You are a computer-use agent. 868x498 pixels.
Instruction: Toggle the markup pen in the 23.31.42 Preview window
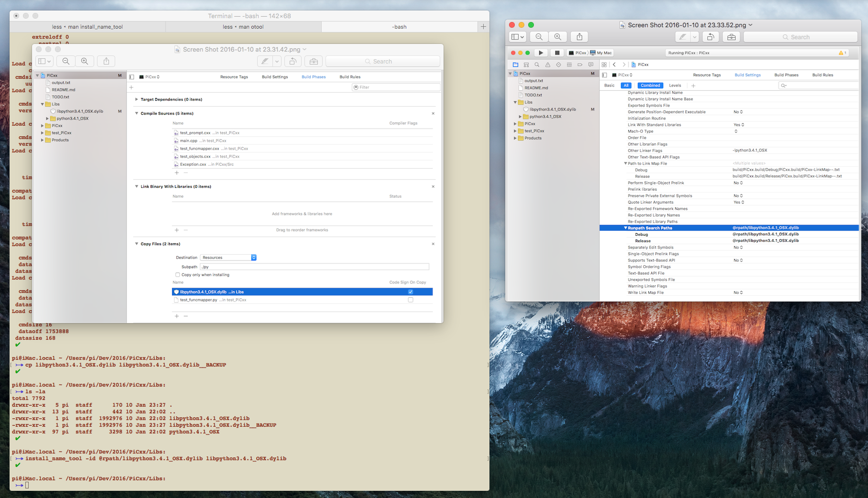click(x=264, y=61)
